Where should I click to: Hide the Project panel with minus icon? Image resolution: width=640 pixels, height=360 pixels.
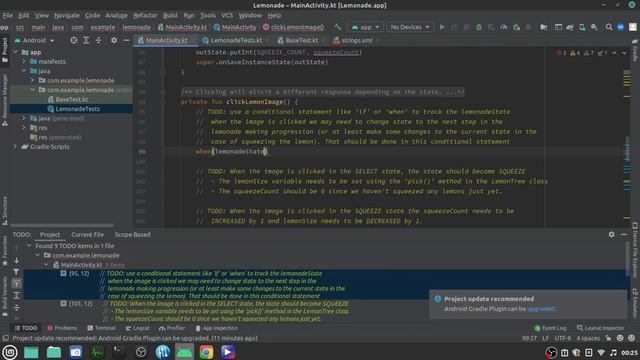tap(126, 40)
